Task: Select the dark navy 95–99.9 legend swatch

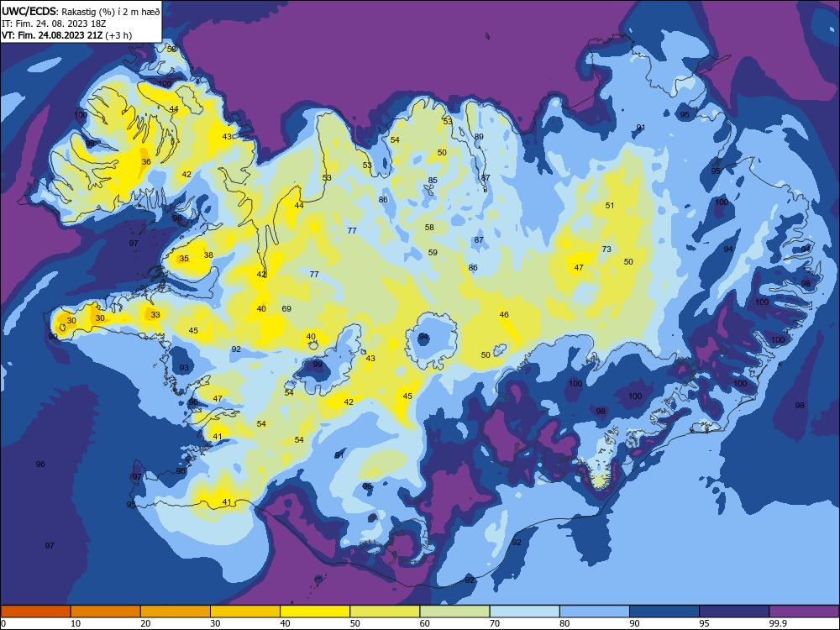Action: click(734, 612)
